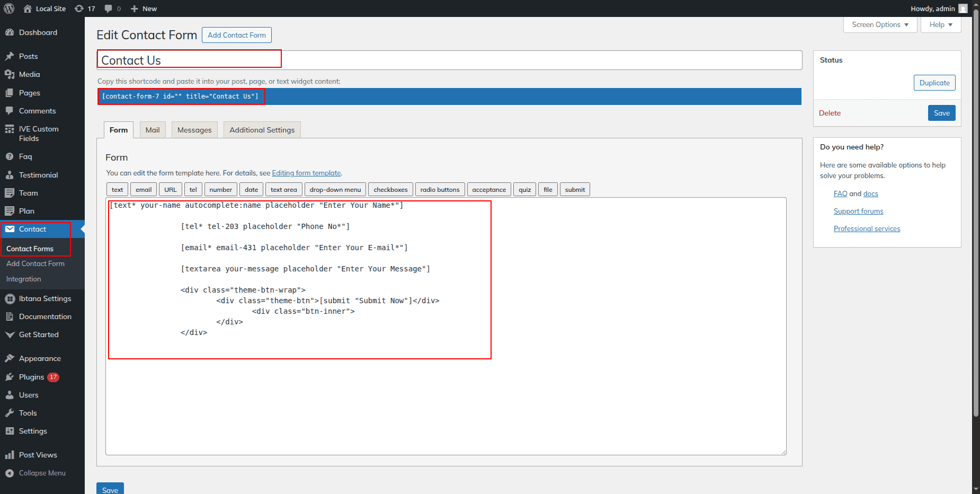Click the Collapse Menu icon
The image size is (980, 494).
(10, 473)
